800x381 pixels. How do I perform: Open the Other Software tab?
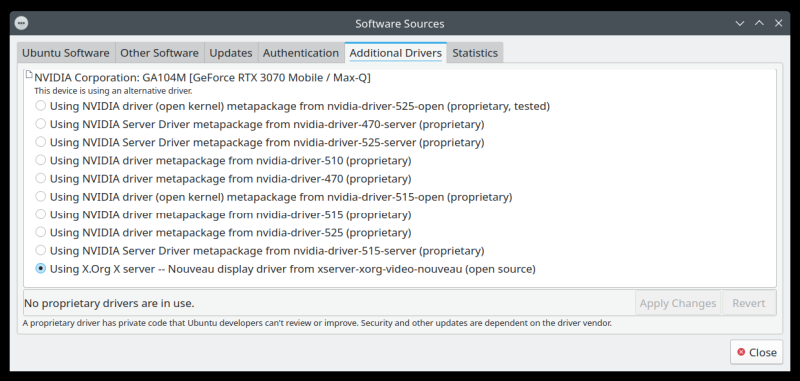(x=159, y=53)
